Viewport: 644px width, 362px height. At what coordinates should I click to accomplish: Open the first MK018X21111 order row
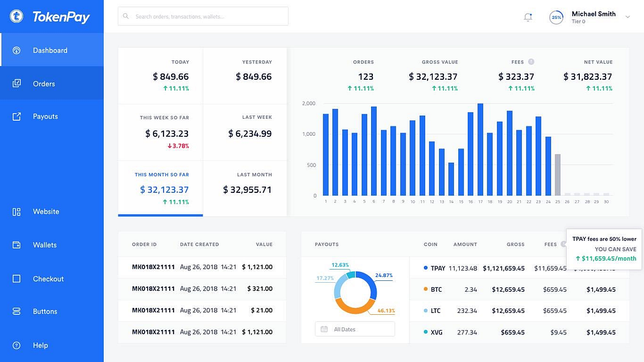point(202,266)
